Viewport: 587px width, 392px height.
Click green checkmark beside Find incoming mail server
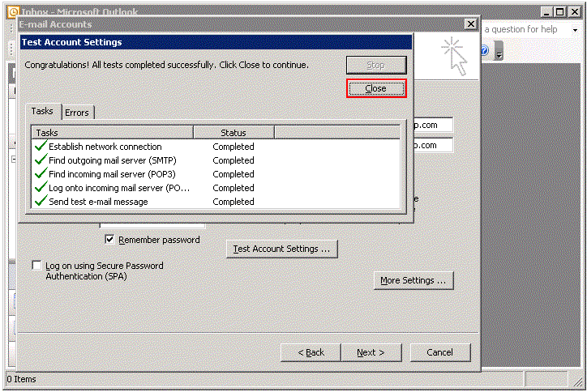(x=41, y=173)
